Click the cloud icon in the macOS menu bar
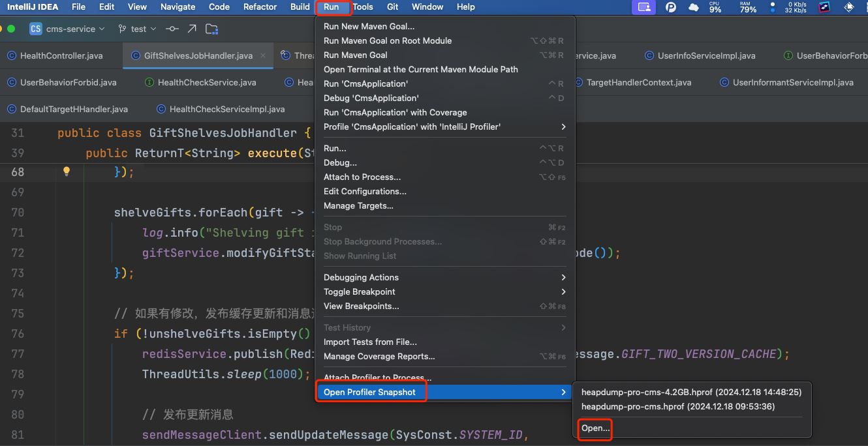 693,7
